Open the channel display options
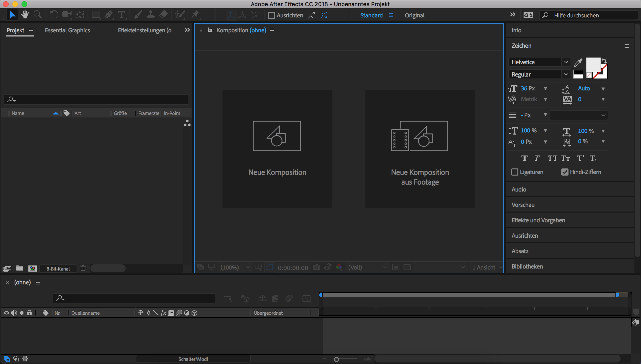 [x=339, y=267]
